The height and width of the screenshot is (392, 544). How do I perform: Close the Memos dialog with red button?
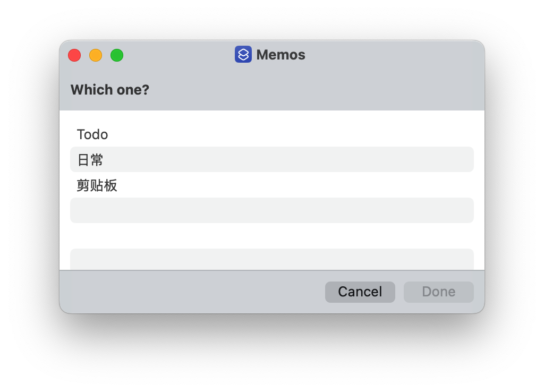[x=74, y=55]
